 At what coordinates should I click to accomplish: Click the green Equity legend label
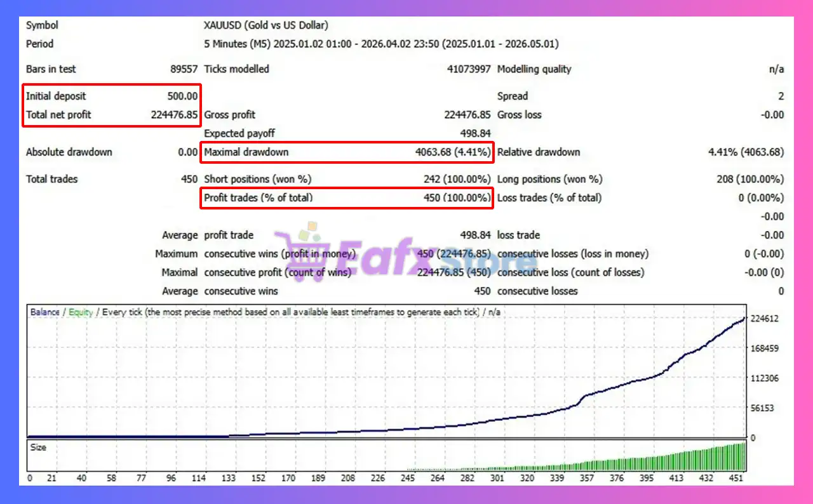click(81, 312)
